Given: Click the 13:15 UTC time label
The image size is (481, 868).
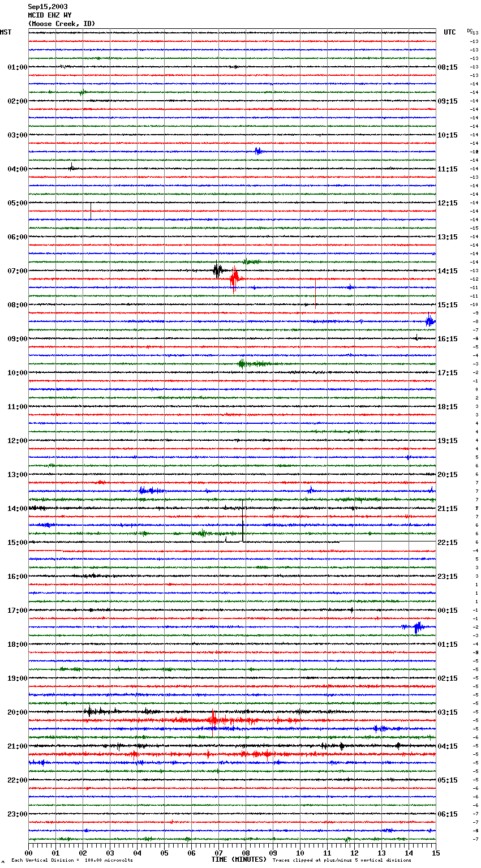Looking at the screenshot, I should 448,237.
